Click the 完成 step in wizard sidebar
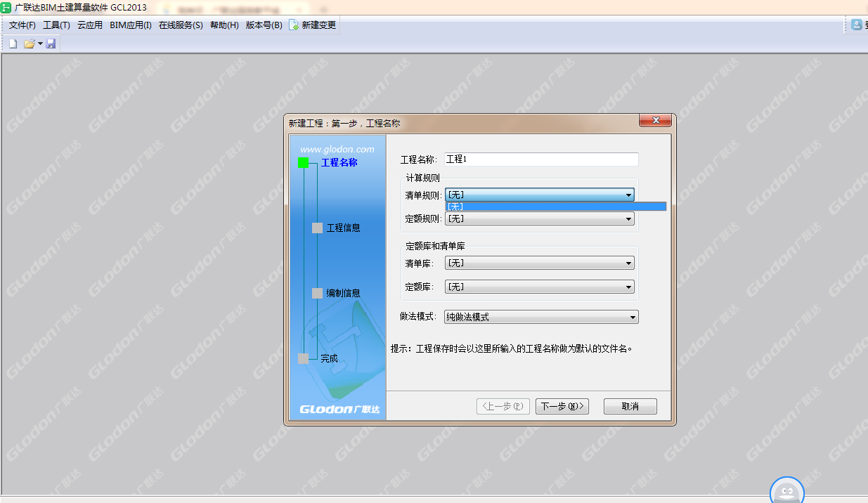Viewport: 868px width, 503px height. pyautogui.click(x=329, y=358)
